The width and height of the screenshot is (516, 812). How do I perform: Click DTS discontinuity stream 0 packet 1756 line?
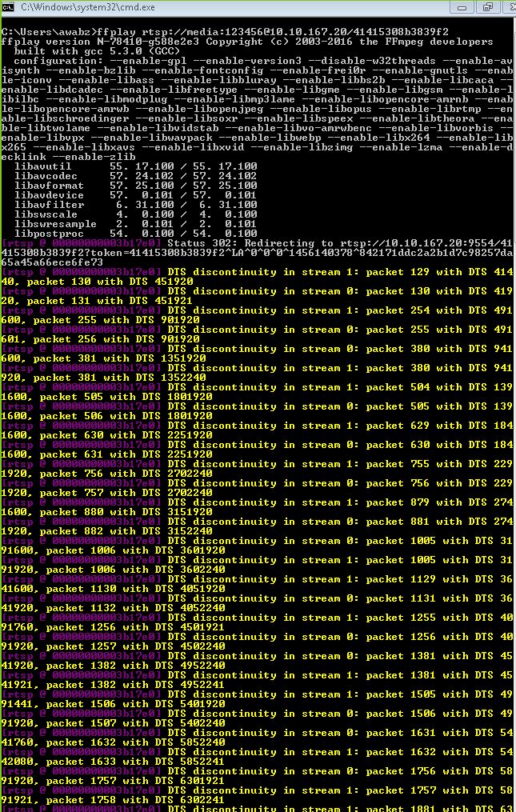click(x=257, y=770)
